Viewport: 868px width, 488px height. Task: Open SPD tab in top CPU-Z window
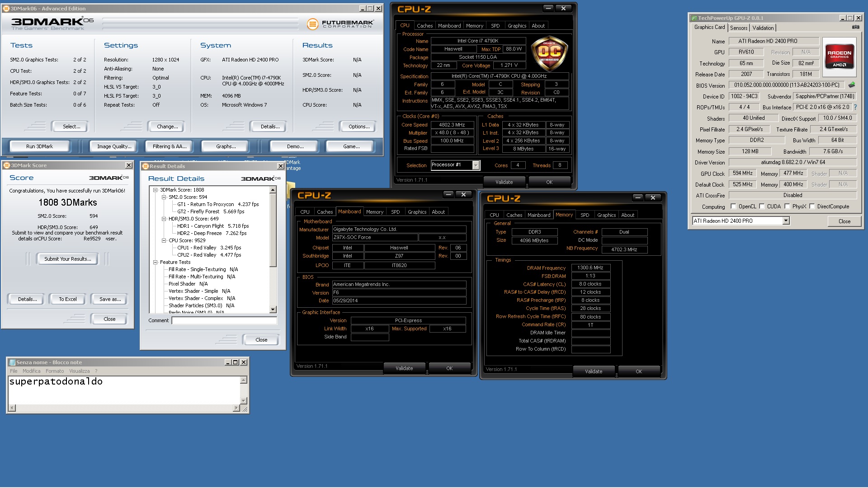pos(495,26)
